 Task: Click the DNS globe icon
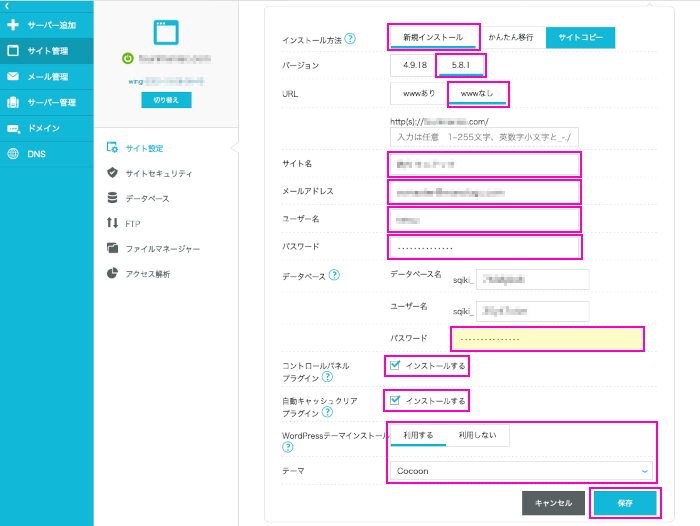[x=13, y=154]
